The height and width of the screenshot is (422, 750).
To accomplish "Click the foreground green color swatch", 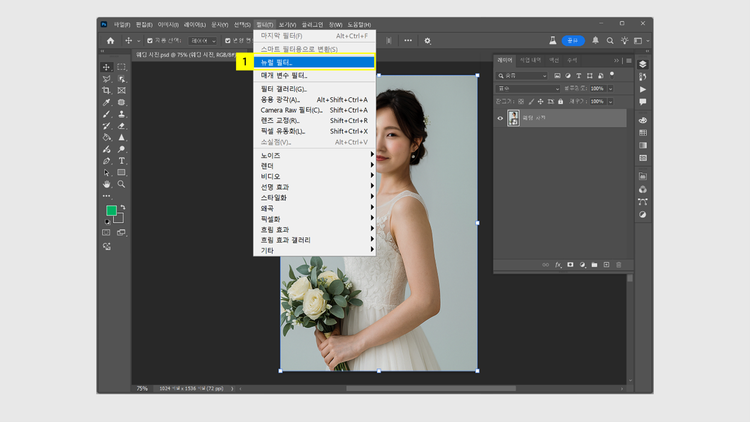I will [111, 211].
